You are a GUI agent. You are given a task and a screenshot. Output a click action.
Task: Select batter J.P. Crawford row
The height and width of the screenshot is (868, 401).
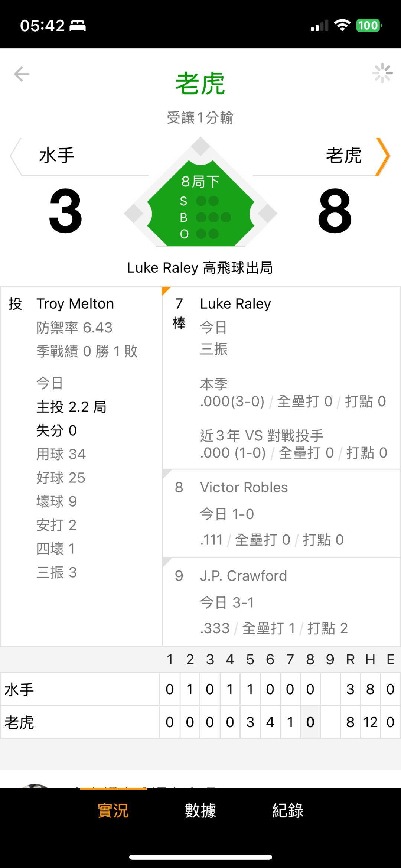pyautogui.click(x=281, y=602)
